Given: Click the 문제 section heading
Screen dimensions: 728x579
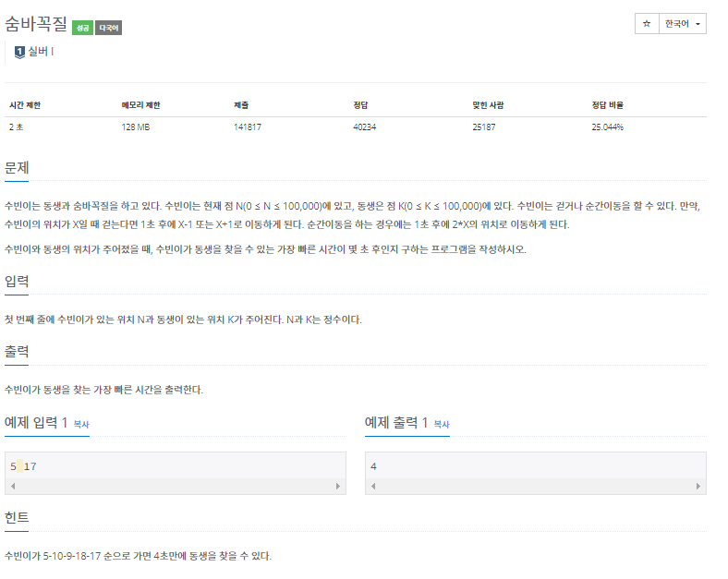Looking at the screenshot, I should (x=17, y=167).
